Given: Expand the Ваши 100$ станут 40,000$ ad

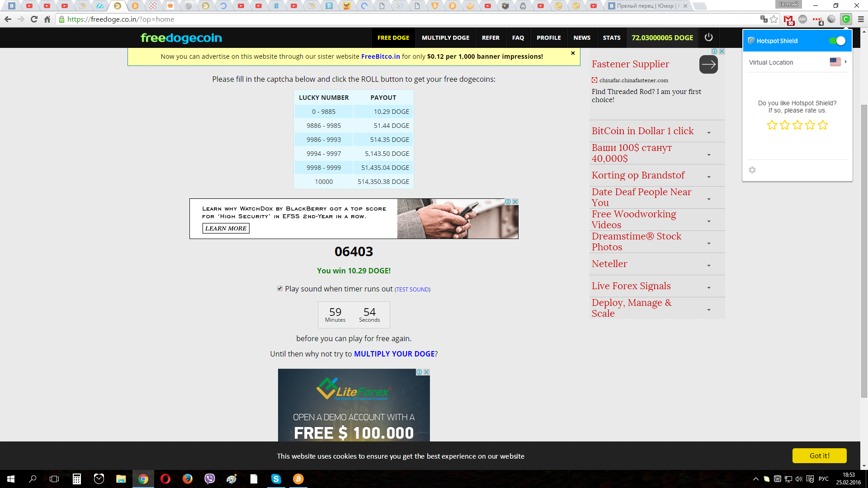Looking at the screenshot, I should point(709,155).
